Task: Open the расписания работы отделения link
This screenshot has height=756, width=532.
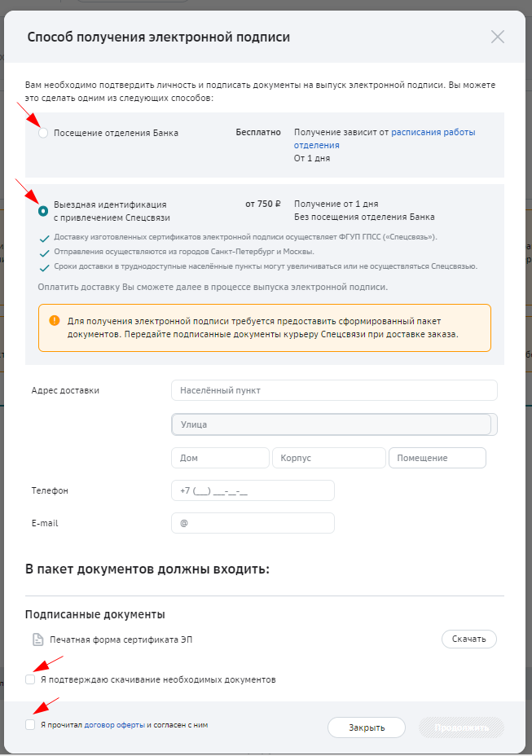Action: click(385, 138)
